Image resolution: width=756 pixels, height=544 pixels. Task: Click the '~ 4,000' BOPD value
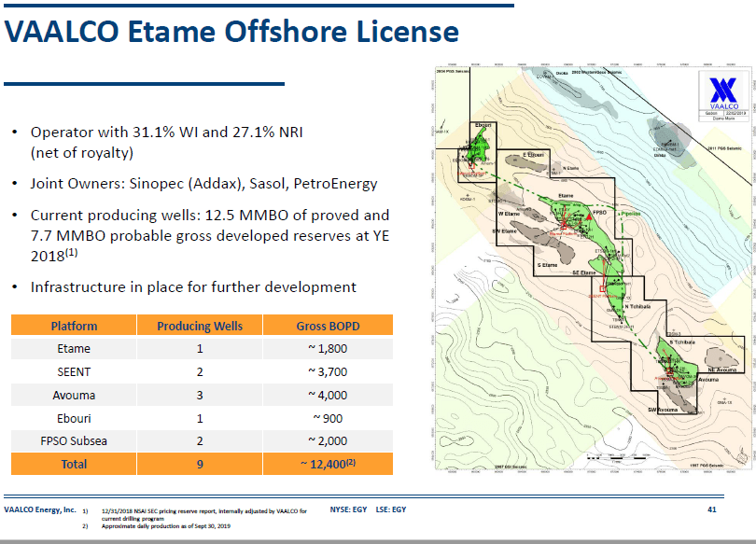[x=328, y=395]
